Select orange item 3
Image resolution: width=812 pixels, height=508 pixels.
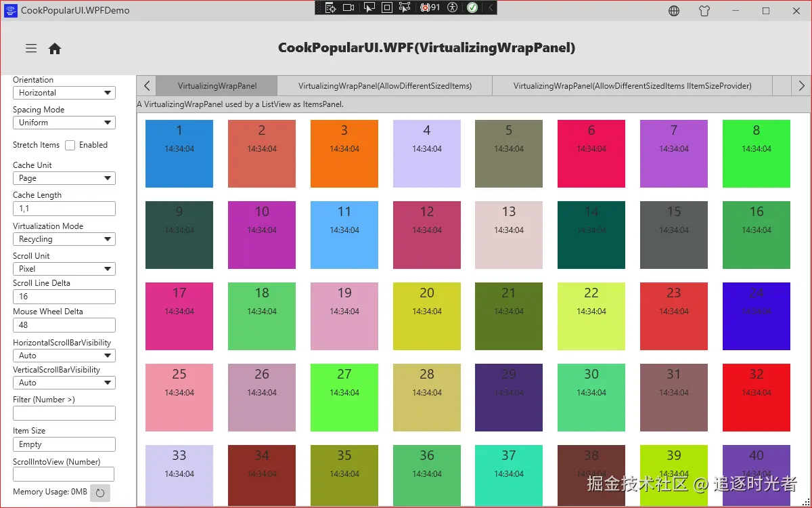[x=344, y=154]
